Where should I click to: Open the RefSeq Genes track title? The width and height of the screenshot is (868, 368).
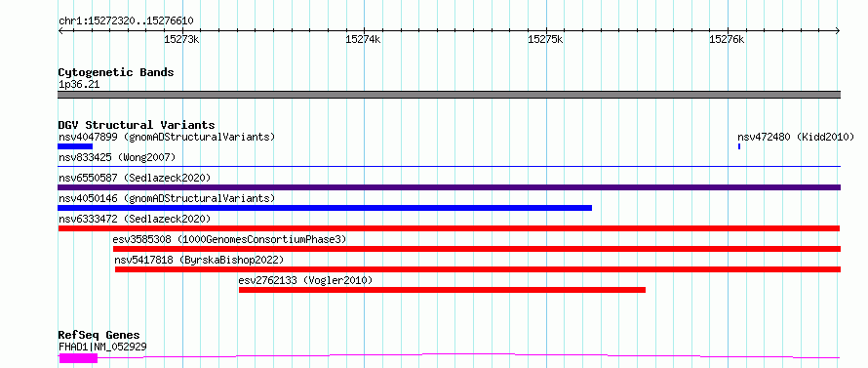point(99,336)
